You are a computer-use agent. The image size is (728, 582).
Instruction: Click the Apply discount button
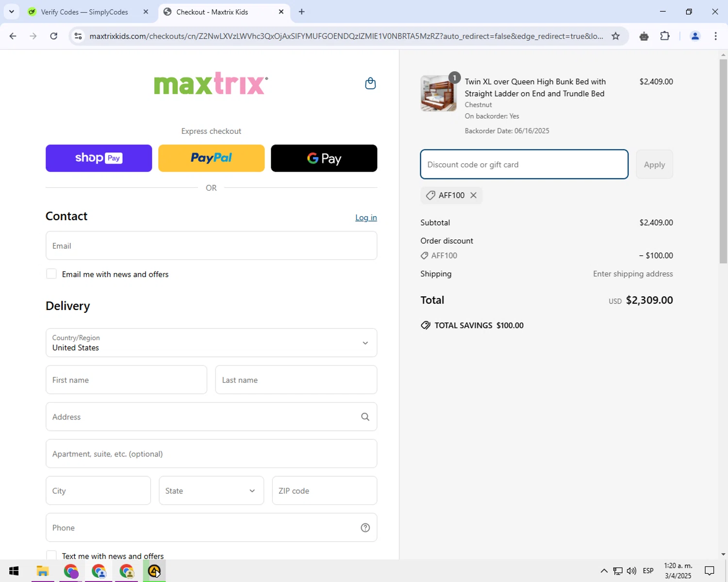(x=654, y=164)
